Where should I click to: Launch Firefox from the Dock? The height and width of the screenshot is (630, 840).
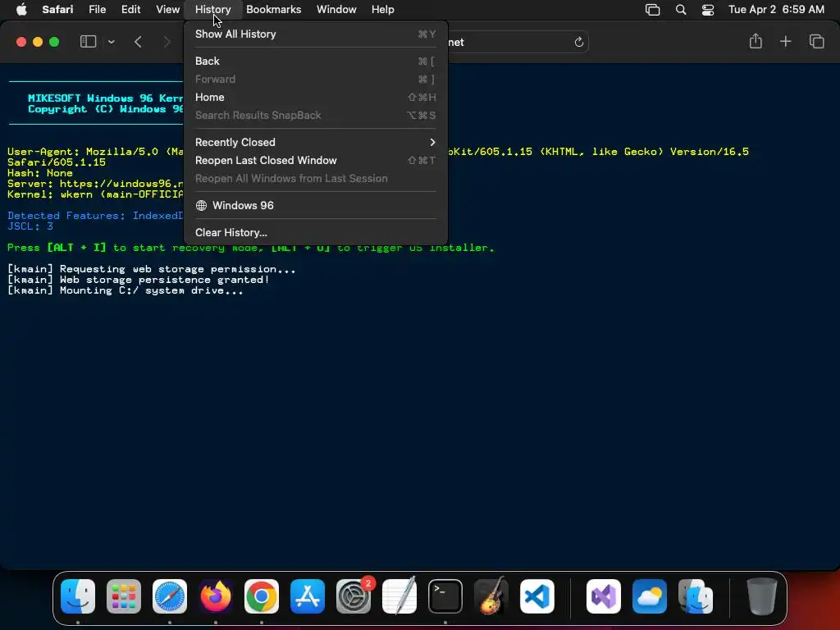coord(216,596)
